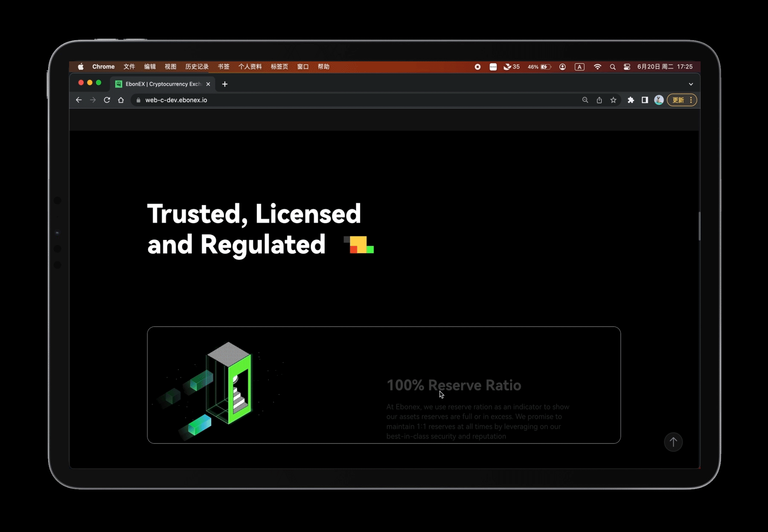Screen dimensions: 768x532
Task: Open a new browser tab
Action: (x=225, y=84)
